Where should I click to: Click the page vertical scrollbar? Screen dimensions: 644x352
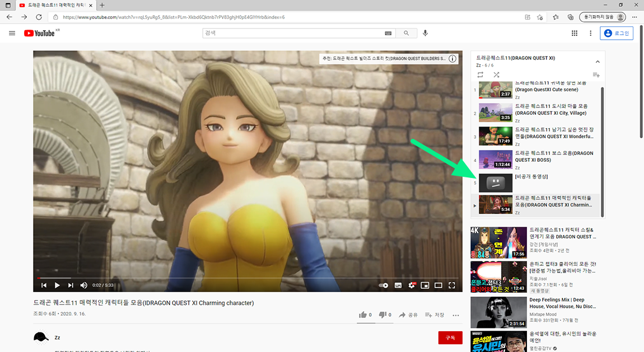[642, 82]
